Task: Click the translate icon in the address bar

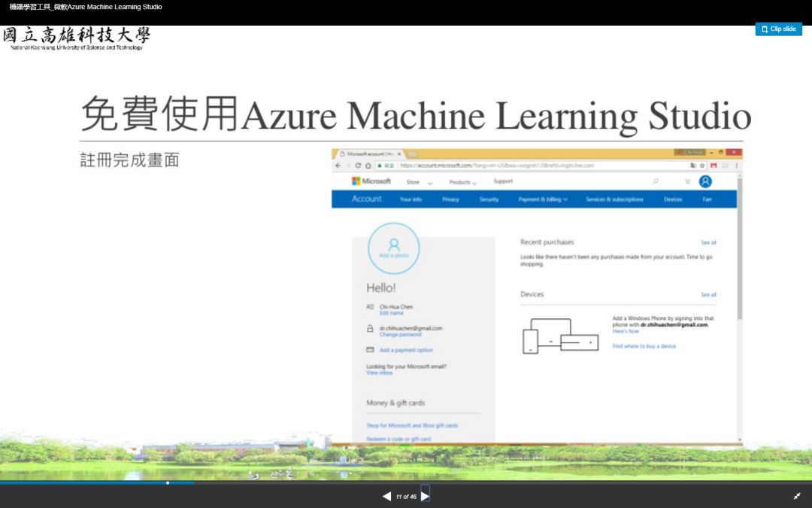Action: 693,166
